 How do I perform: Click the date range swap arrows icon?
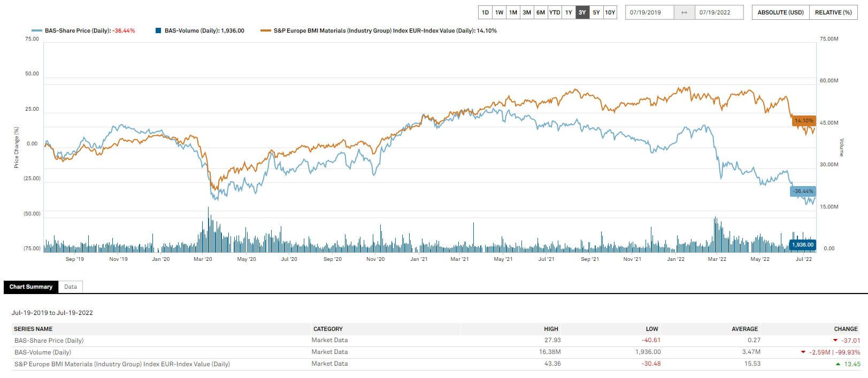(x=684, y=12)
